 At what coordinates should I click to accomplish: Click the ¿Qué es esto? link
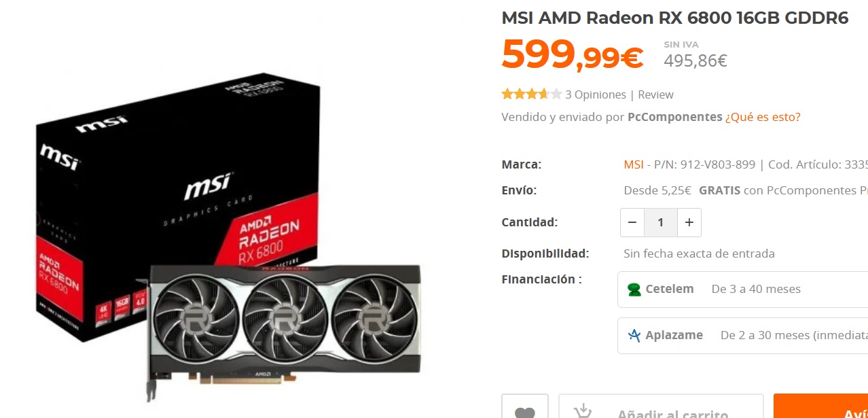point(763,117)
